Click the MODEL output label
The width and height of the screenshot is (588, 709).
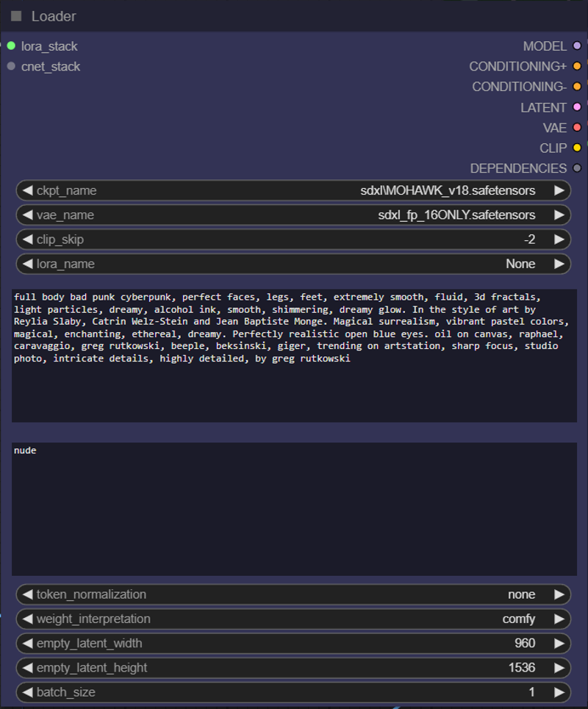545,46
